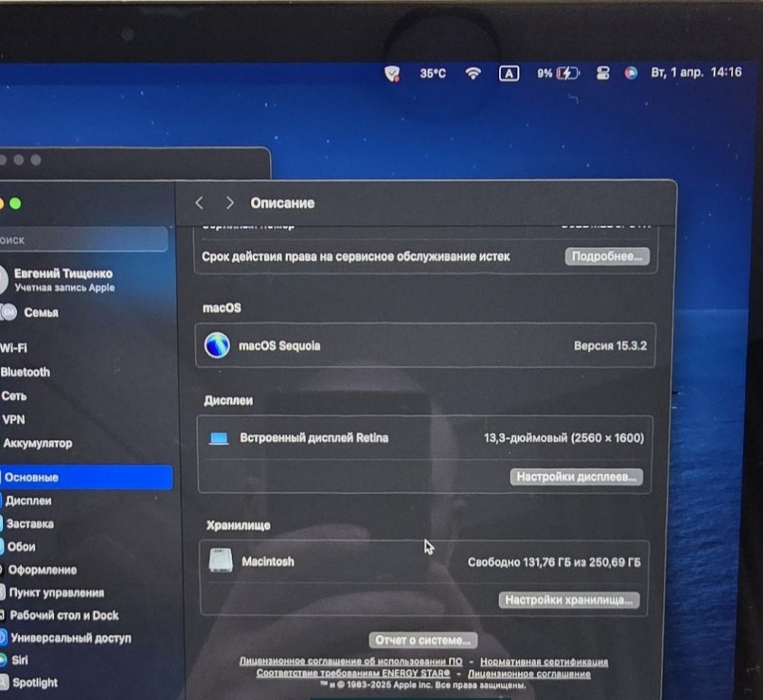Click the built-in Retina display icon
The height and width of the screenshot is (700, 763).
tap(219, 438)
